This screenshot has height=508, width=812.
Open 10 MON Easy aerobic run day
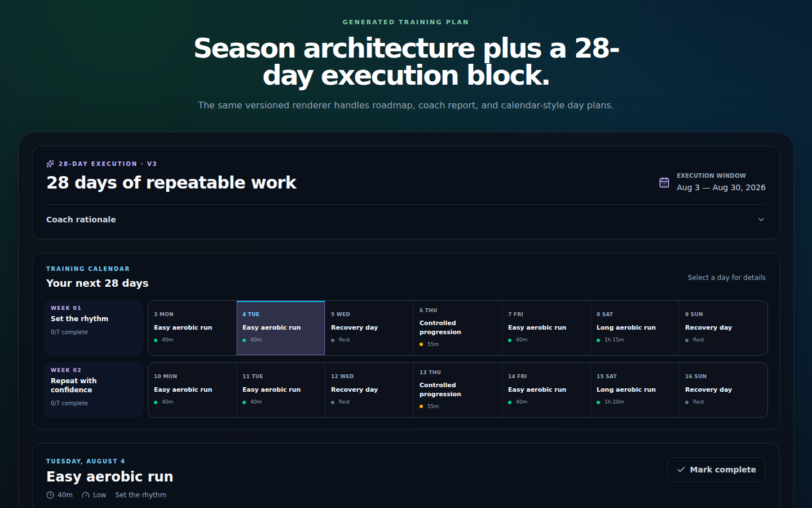pyautogui.click(x=192, y=390)
